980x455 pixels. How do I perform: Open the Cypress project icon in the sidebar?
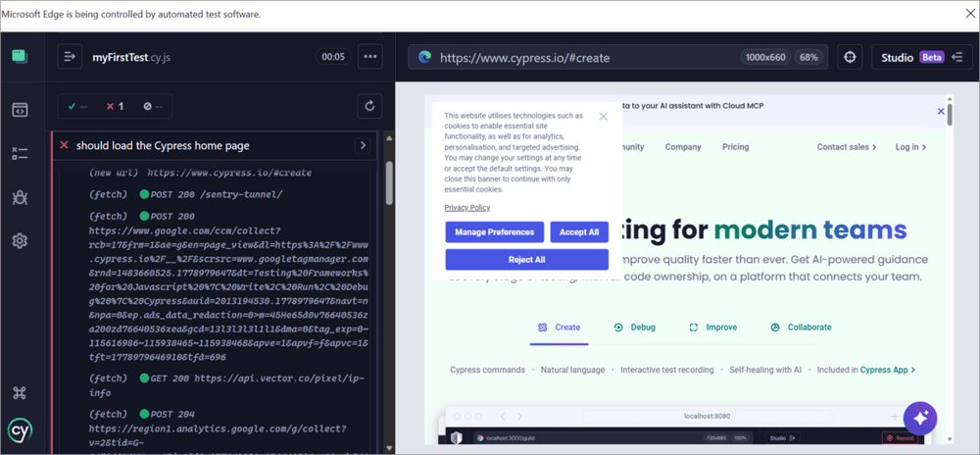(20, 56)
